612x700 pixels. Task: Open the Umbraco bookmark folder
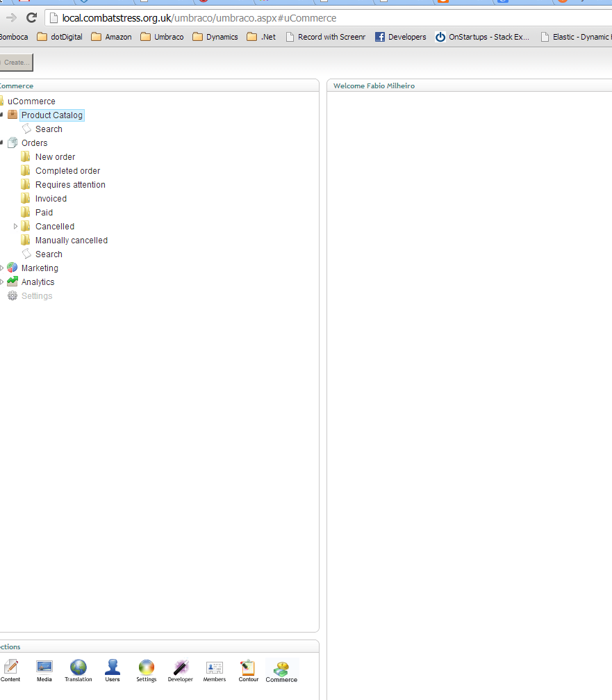coord(162,37)
